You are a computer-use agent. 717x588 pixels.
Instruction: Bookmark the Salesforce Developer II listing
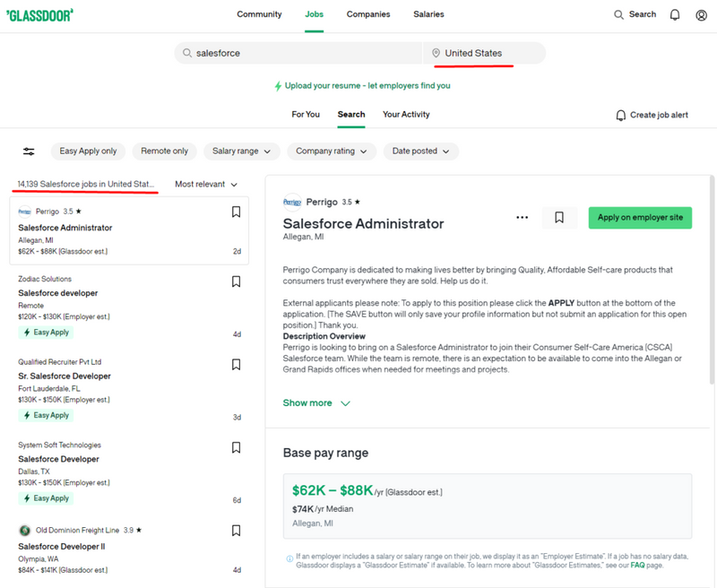coord(236,531)
